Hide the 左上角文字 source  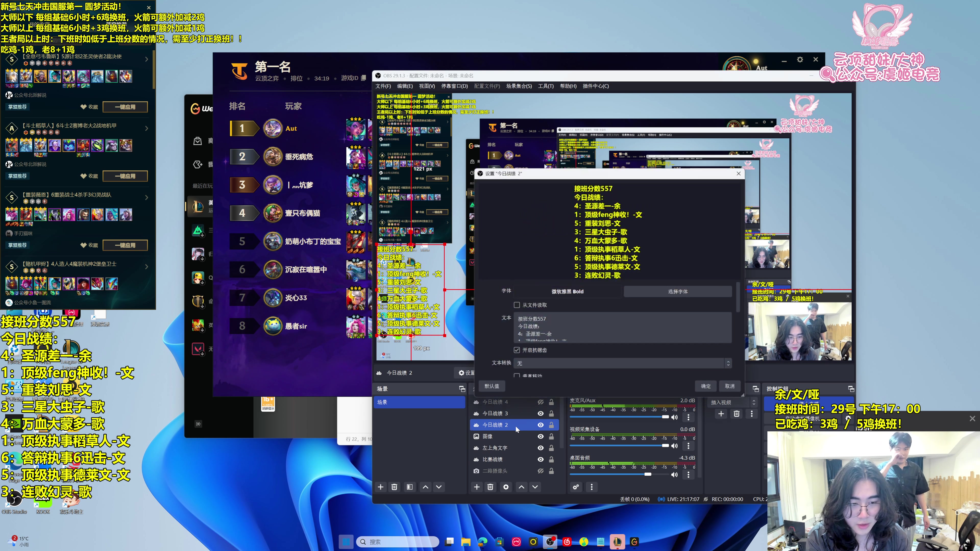pos(541,448)
